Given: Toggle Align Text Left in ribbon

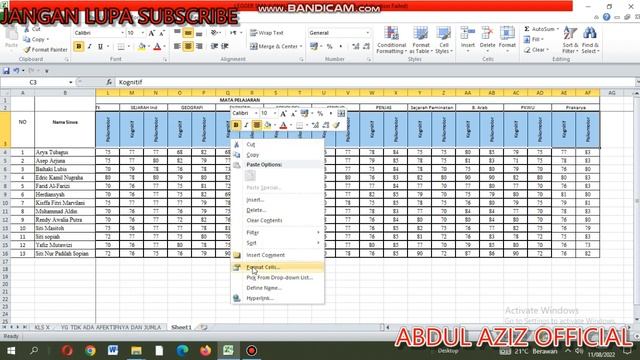Looking at the screenshot, I should (177, 47).
